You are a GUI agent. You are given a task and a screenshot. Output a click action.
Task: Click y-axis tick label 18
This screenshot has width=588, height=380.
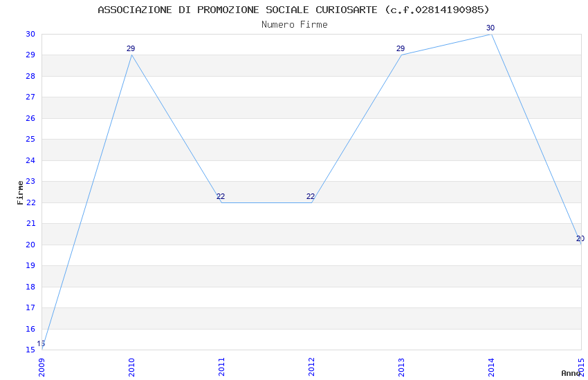coord(30,287)
